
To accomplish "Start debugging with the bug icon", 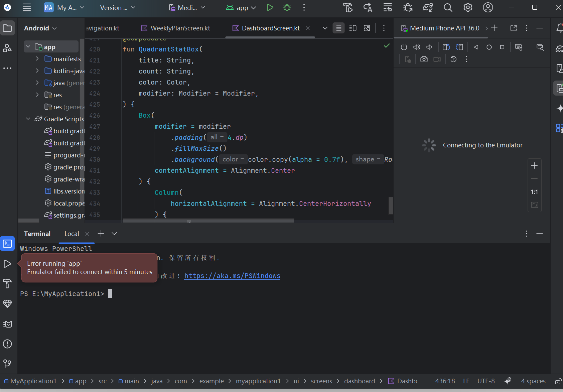I will [287, 7].
